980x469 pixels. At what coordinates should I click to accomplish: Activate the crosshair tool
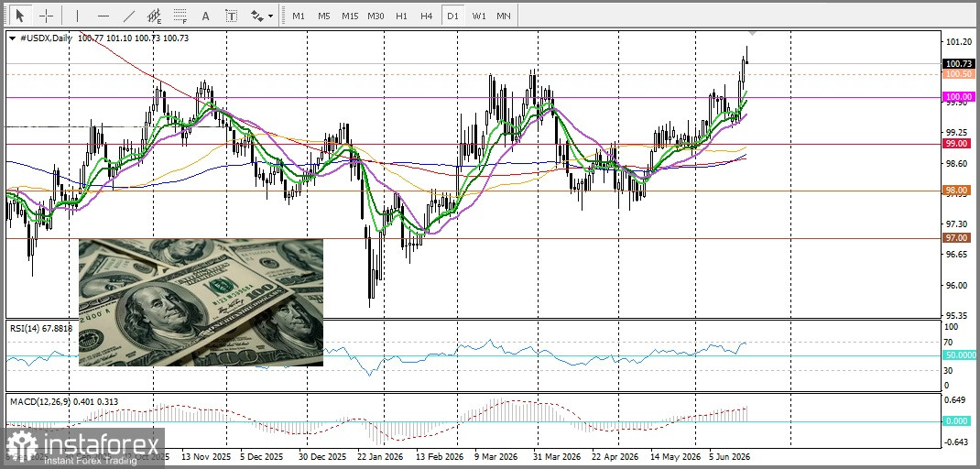pyautogui.click(x=46, y=15)
